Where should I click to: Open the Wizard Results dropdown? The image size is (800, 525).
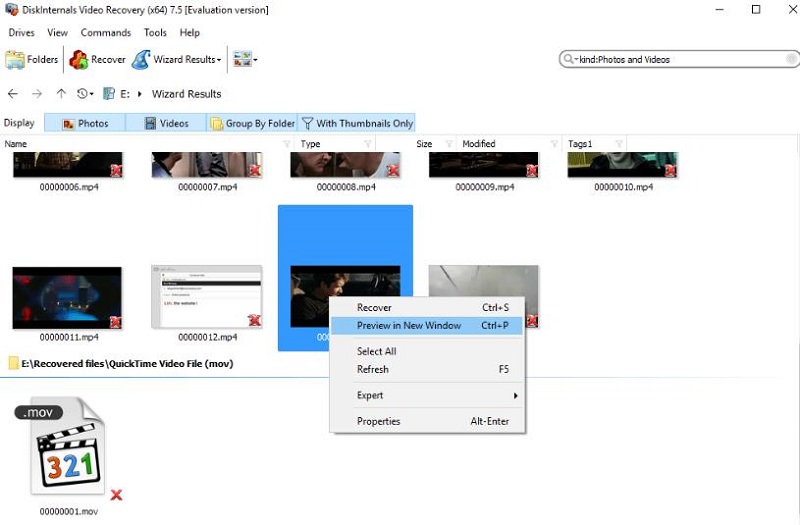coord(177,60)
